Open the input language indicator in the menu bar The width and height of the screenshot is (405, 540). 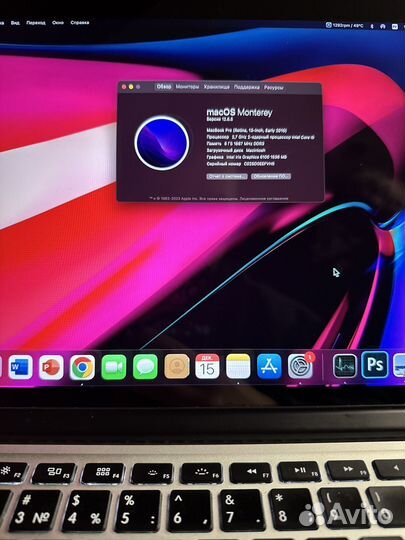(x=395, y=27)
